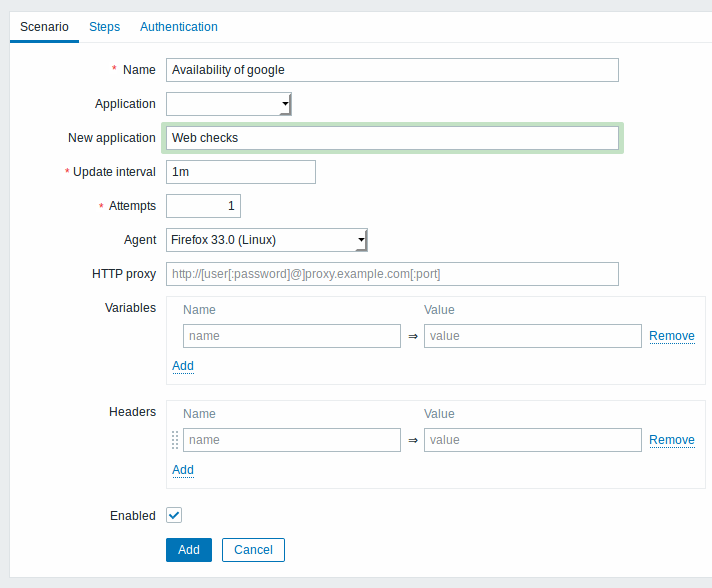Click the New application field

(x=392, y=138)
